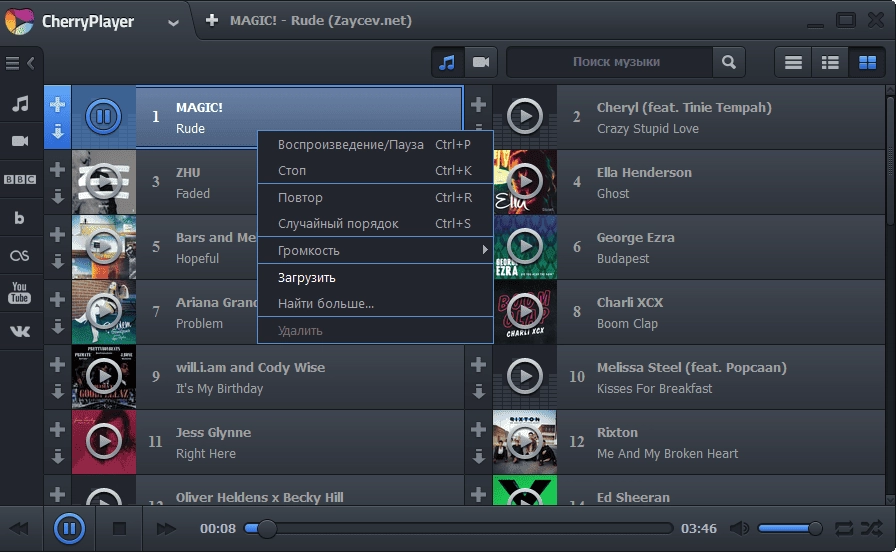Adjust the volume slider
896x553 pixels.
790,528
